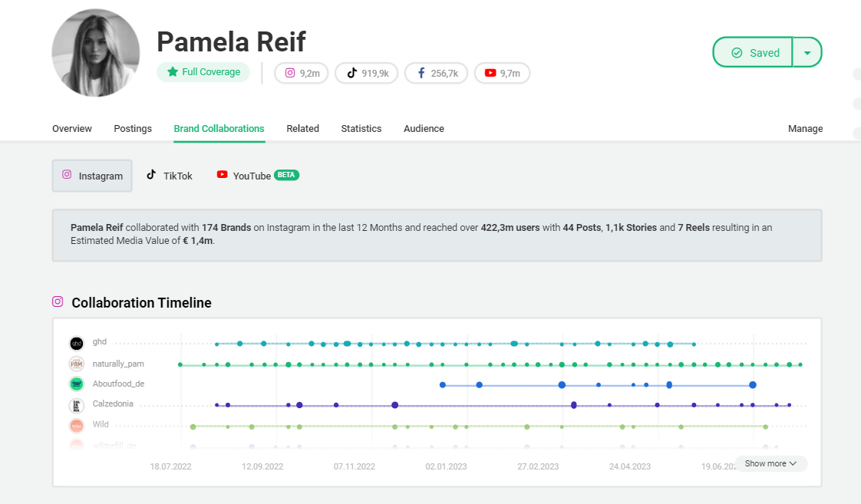Open the dropdown arrow beside Saved
Image resolution: width=861 pixels, height=504 pixels.
click(807, 53)
